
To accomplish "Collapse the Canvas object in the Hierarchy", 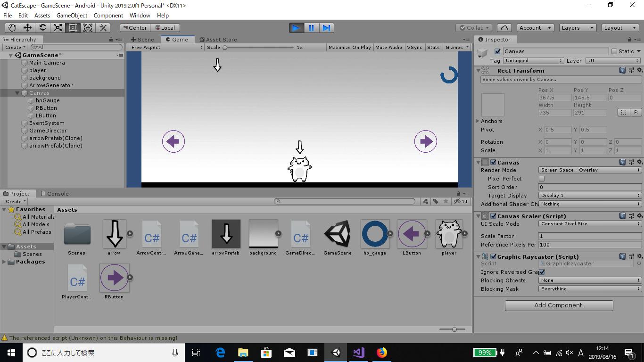I will tap(17, 93).
